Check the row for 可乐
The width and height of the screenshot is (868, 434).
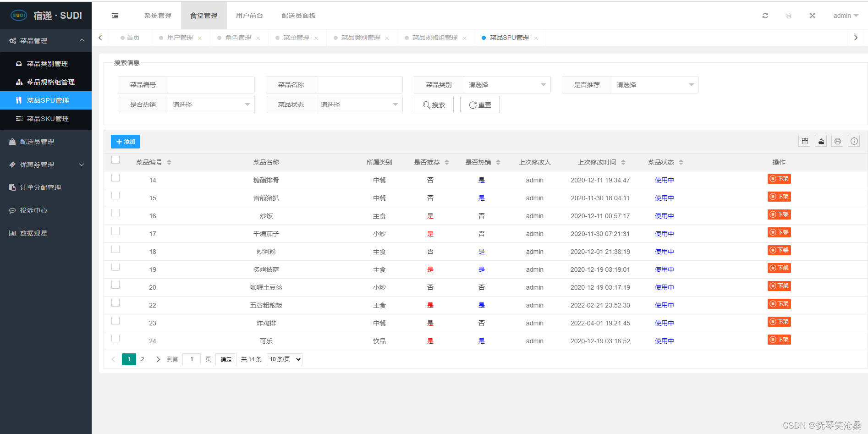tap(115, 338)
